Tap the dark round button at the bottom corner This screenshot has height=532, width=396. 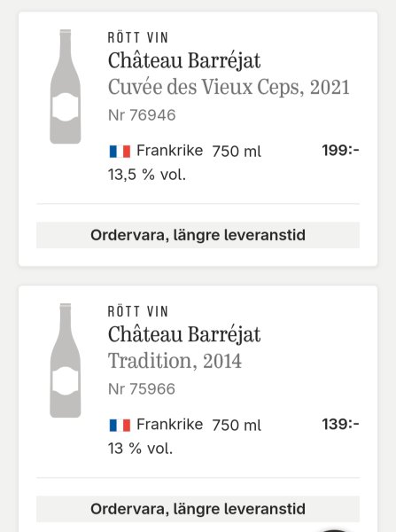[335, 530]
